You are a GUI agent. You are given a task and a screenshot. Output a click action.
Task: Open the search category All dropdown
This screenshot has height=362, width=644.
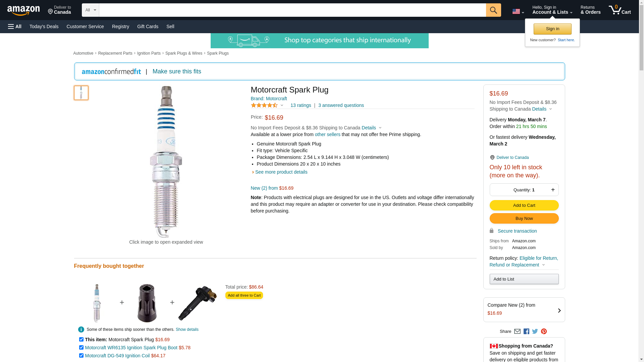(90, 10)
